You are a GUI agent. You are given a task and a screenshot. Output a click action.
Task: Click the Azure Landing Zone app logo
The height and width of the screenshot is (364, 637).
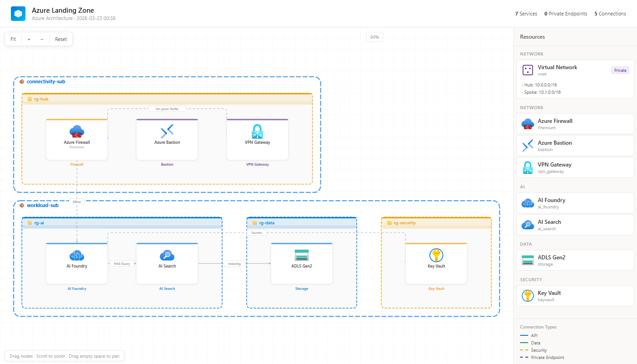(x=18, y=14)
